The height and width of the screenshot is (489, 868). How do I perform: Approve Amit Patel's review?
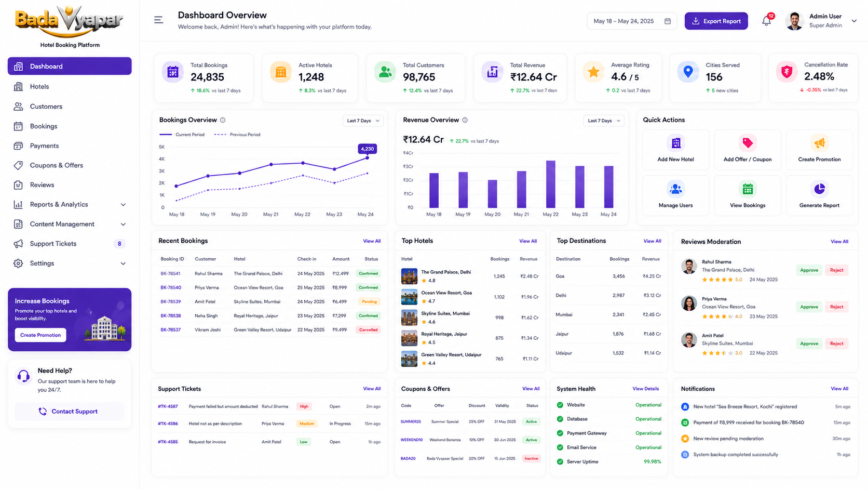809,343
